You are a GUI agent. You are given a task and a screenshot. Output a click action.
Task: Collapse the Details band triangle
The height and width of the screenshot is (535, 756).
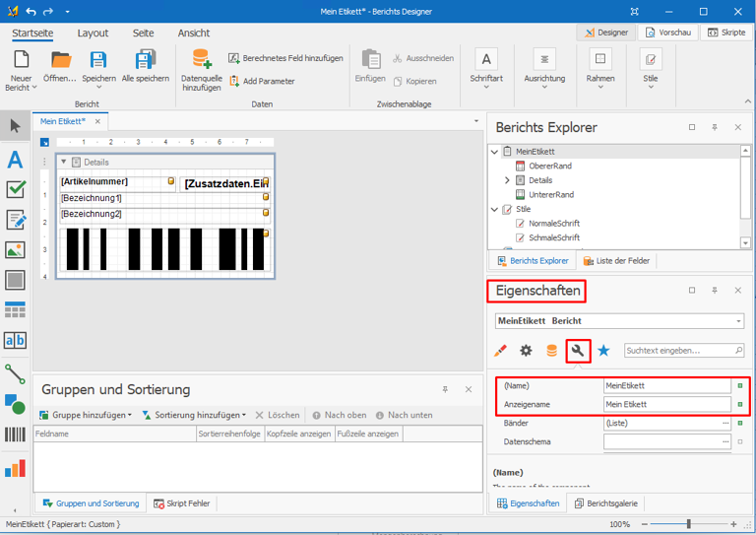click(63, 162)
